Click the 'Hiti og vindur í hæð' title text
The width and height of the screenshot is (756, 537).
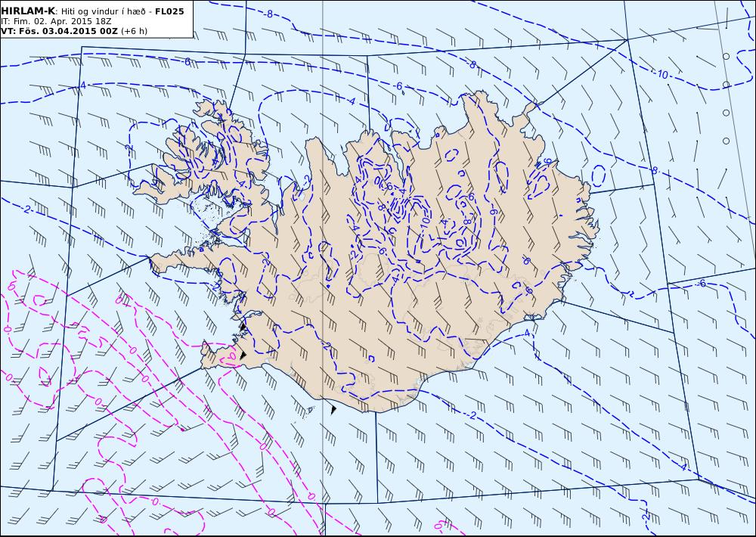pos(103,11)
